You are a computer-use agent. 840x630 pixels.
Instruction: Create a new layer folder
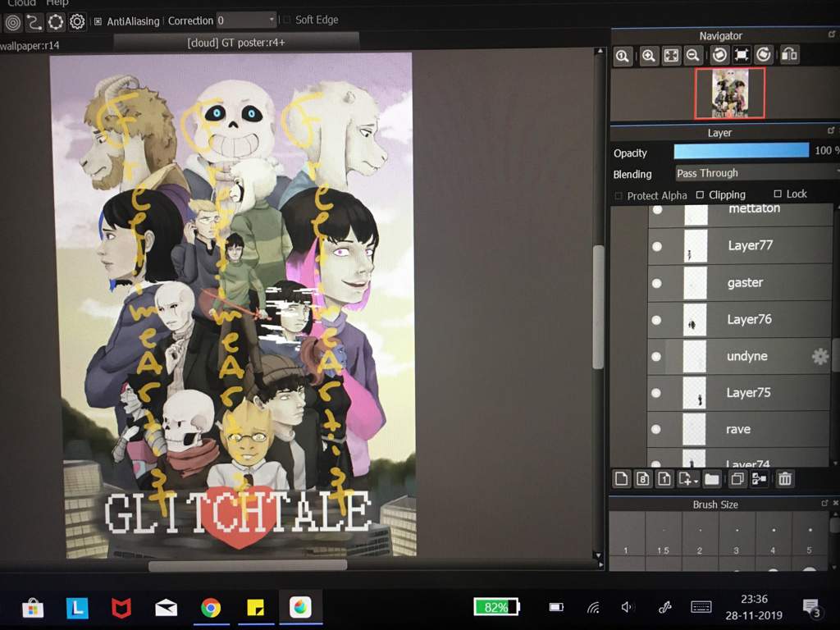(x=711, y=478)
